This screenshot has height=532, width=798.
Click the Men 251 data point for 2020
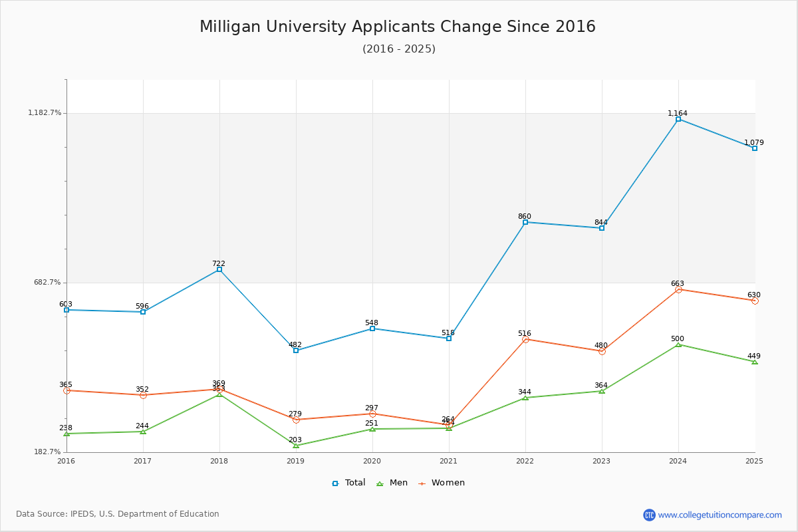[x=372, y=429]
